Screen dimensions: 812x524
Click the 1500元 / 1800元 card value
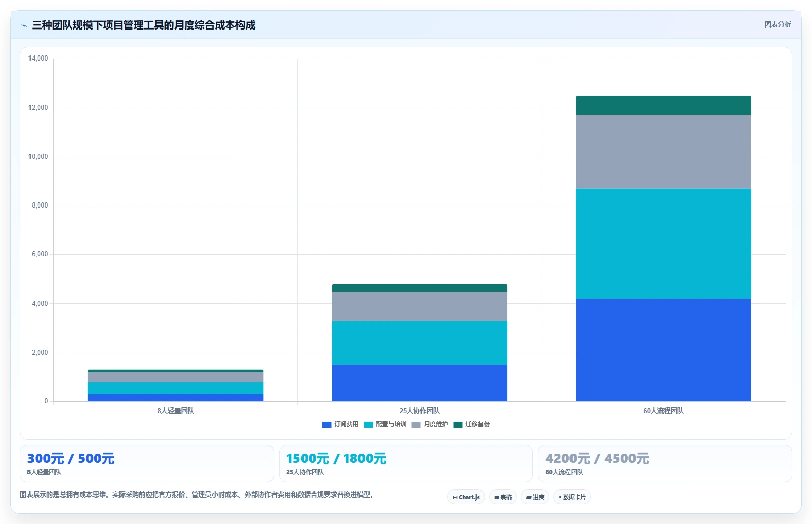pyautogui.click(x=336, y=459)
